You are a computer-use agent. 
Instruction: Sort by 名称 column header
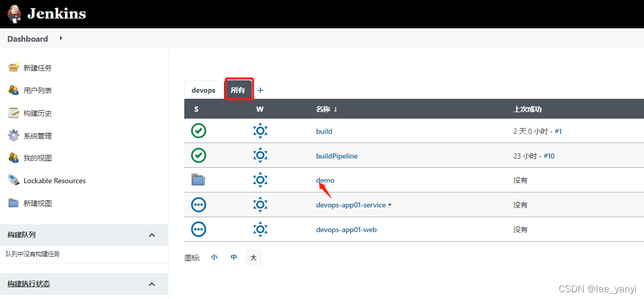coord(326,109)
